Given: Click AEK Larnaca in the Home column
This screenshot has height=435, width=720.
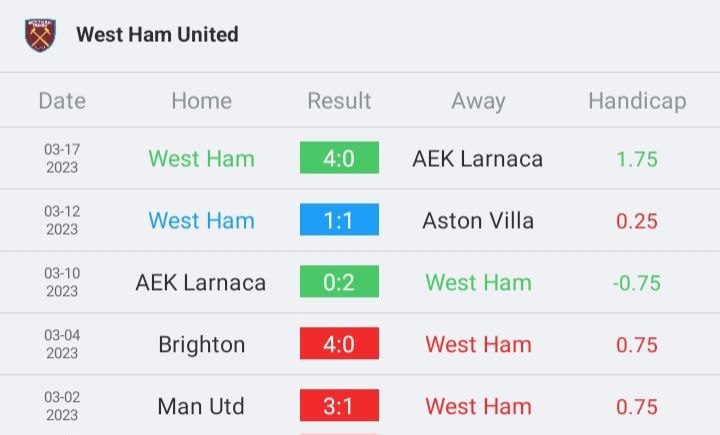Looking at the screenshot, I should pos(201,282).
